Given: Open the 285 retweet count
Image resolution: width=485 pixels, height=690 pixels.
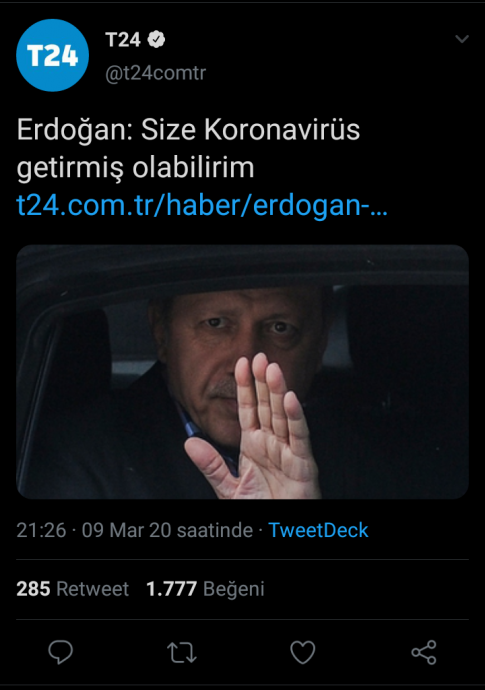Looking at the screenshot, I should [33, 589].
